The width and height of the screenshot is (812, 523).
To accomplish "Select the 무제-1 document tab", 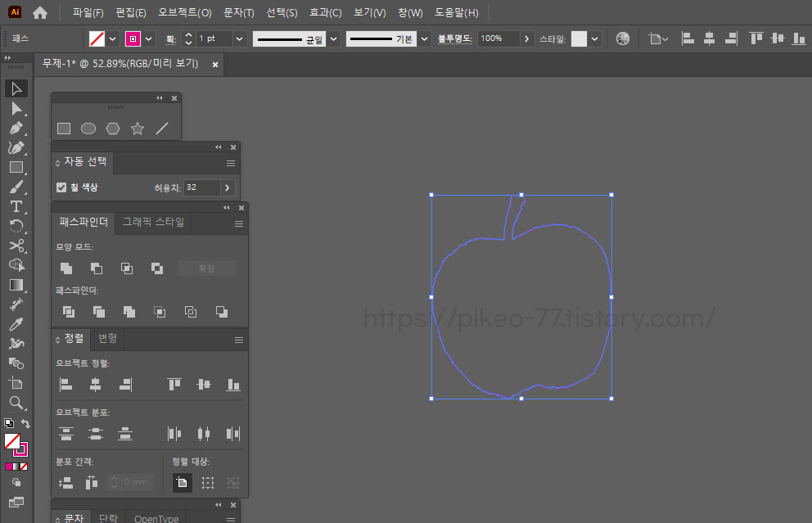I will tap(120, 64).
